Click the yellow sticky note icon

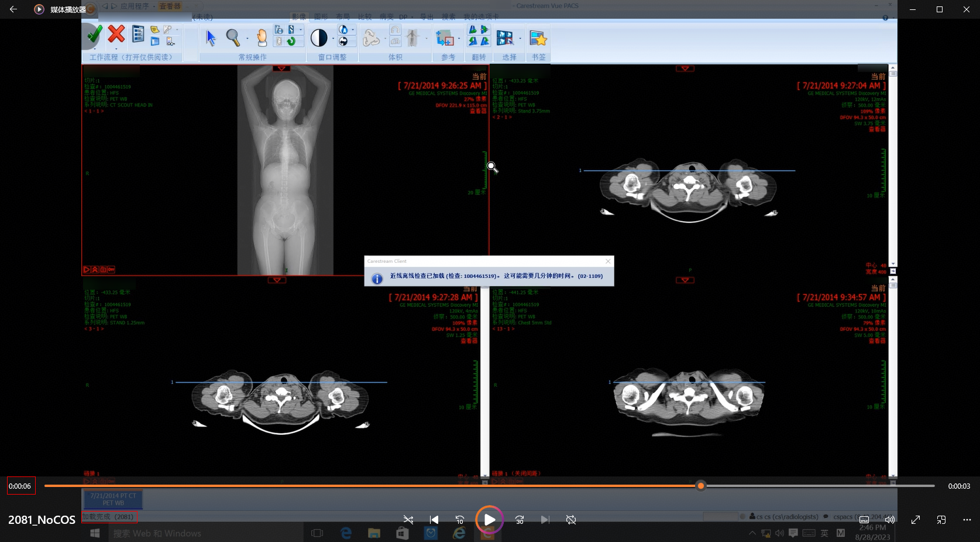click(154, 30)
